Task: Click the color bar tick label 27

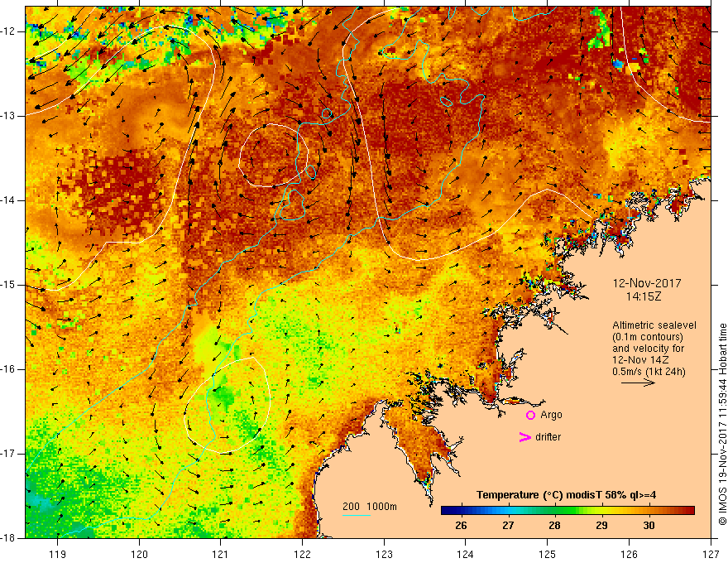Action: pyautogui.click(x=508, y=526)
